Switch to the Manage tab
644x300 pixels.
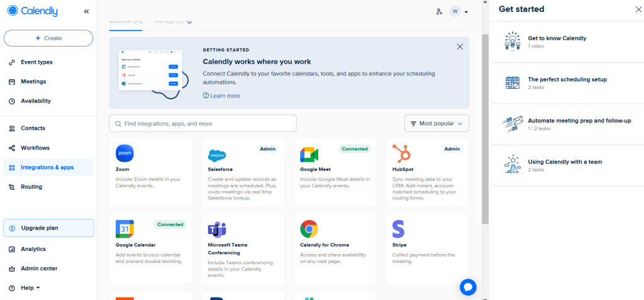pyautogui.click(x=170, y=21)
